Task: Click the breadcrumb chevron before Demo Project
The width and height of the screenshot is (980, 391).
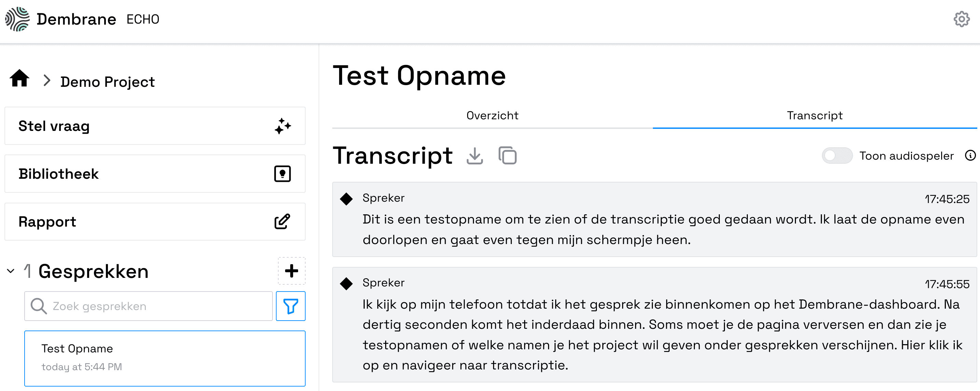Action: point(47,81)
